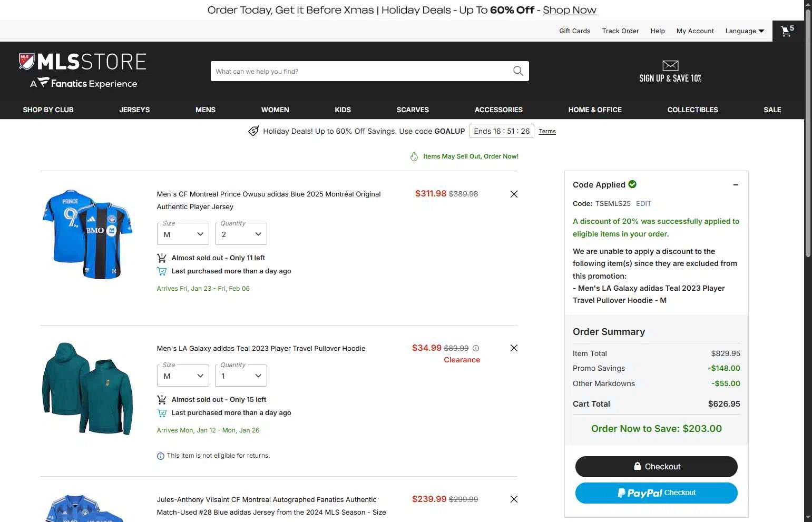
Task: Open the Collectibles menu
Action: (x=692, y=110)
